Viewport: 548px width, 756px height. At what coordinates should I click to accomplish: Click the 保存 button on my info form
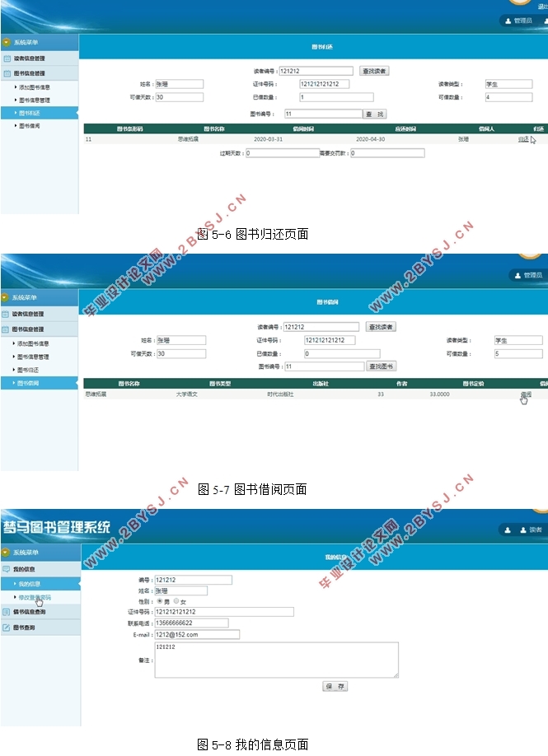point(335,686)
